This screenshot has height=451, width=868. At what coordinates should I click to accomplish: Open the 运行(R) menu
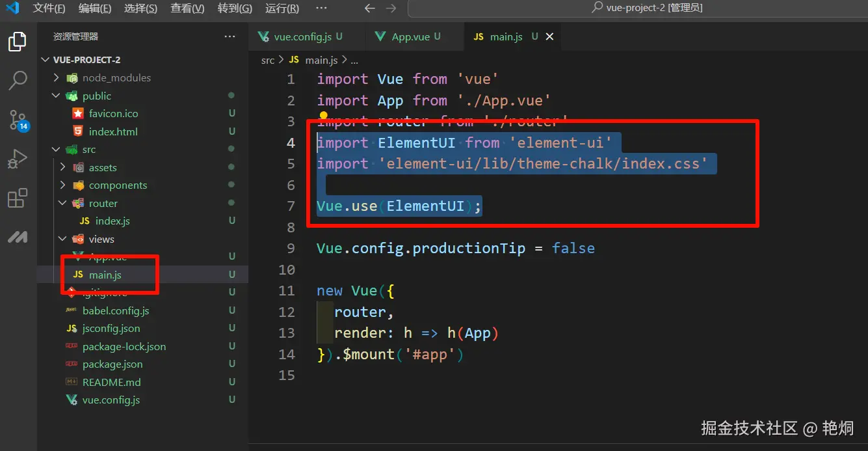click(x=282, y=8)
